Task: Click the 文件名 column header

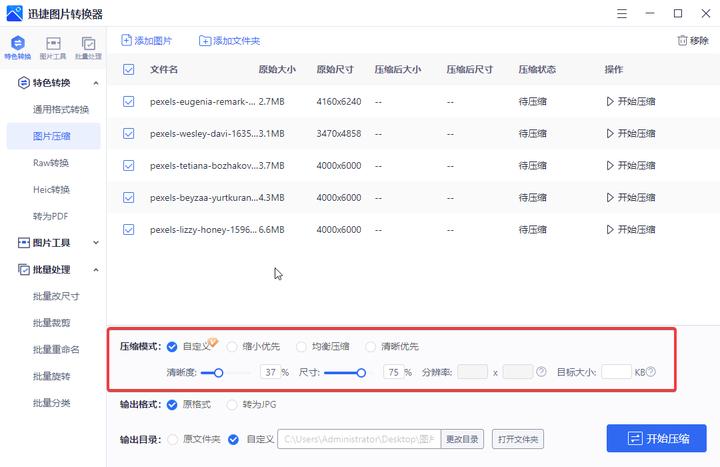Action: 164,69
